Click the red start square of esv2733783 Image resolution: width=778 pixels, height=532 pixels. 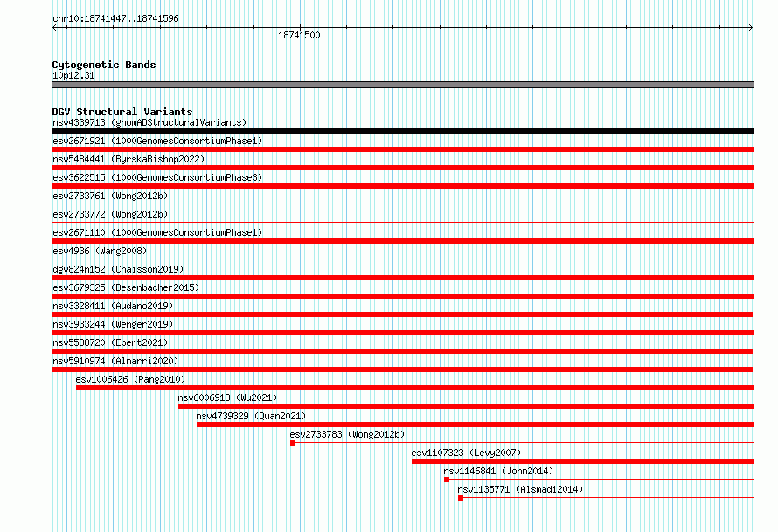click(293, 443)
